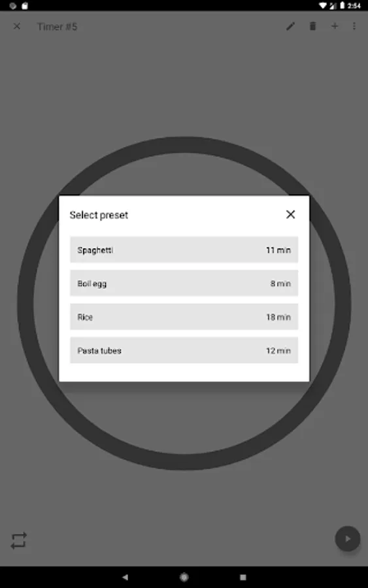Click the circular timer dial ring
Screen dimensions: 368x588
[x=184, y=461]
